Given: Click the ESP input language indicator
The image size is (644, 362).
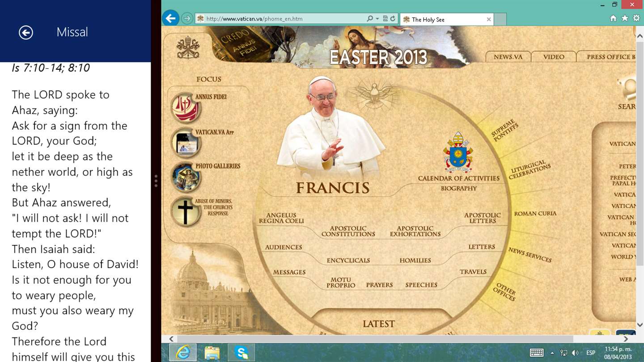Looking at the screenshot, I should pyautogui.click(x=591, y=353).
